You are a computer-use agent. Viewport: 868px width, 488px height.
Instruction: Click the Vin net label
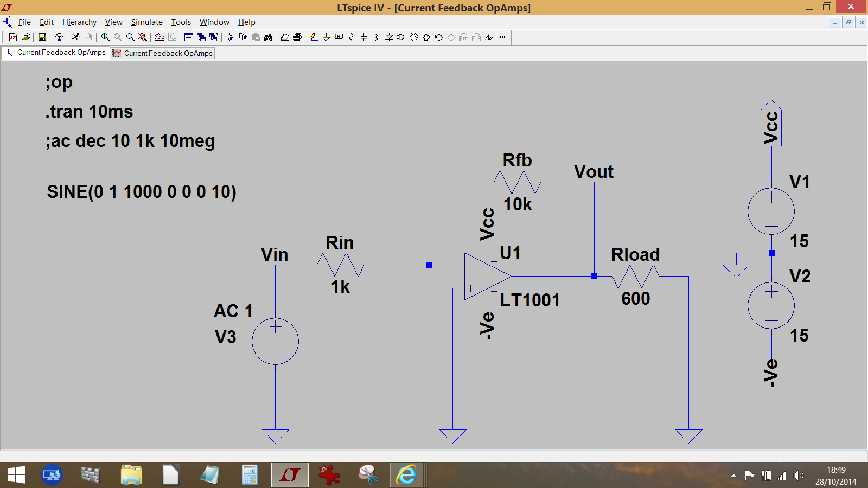click(x=275, y=255)
